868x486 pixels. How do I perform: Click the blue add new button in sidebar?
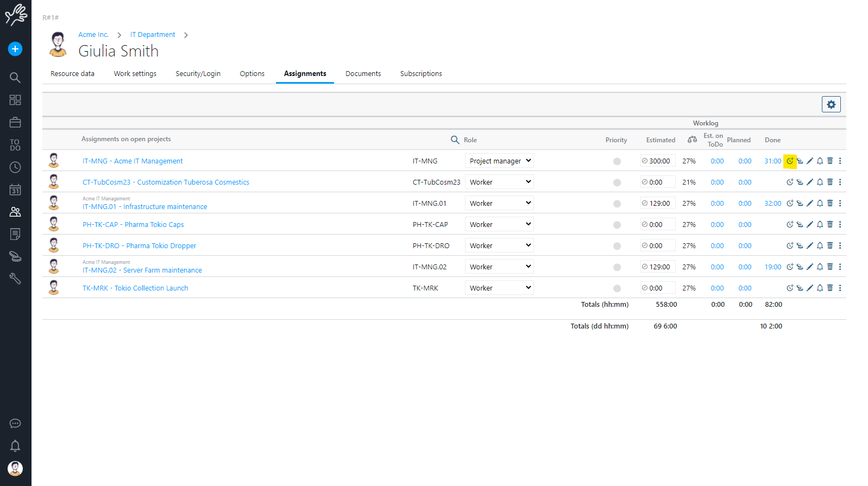click(15, 49)
